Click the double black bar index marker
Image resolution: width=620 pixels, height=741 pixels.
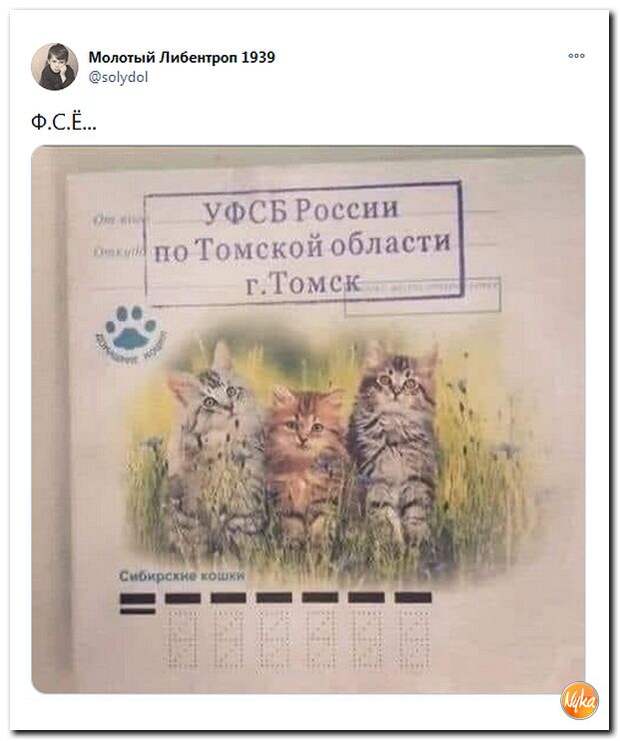(x=137, y=603)
